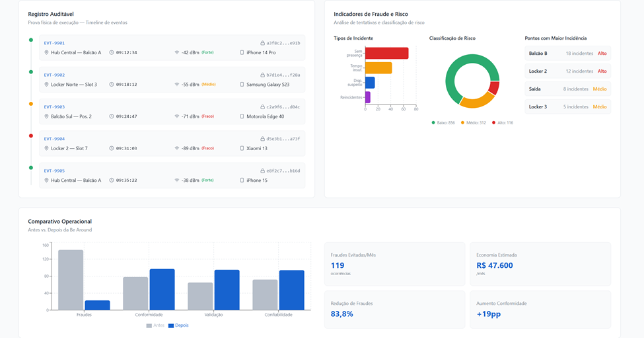Click the blue Depois bar for Confiabilidade
The height and width of the screenshot is (338, 644).
pyautogui.click(x=291, y=290)
